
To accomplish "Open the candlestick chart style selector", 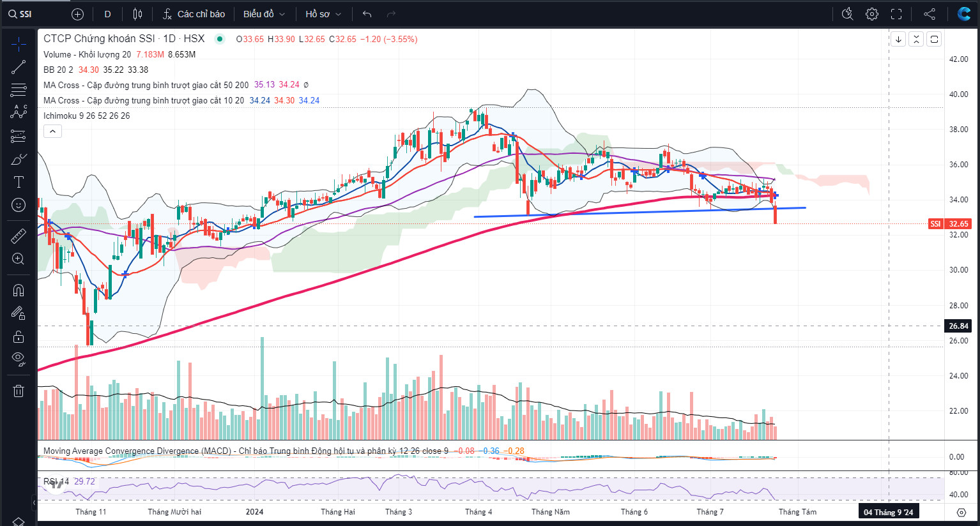I will coord(137,14).
